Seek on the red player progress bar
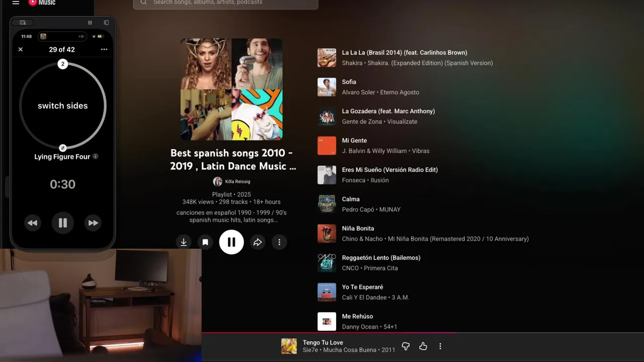 [423, 332]
